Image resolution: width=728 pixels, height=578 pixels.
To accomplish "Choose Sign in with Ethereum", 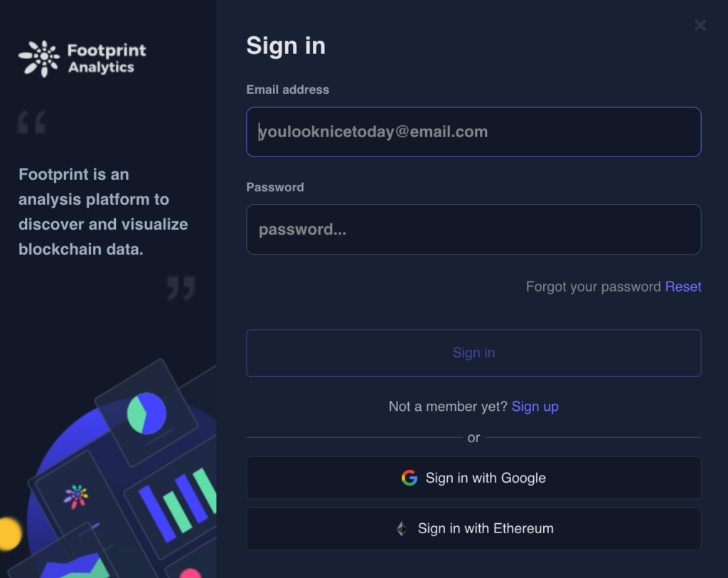I will coord(473,528).
